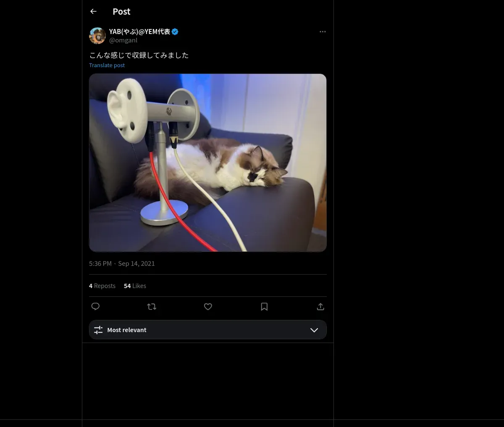View the 54 Likes list

click(135, 286)
